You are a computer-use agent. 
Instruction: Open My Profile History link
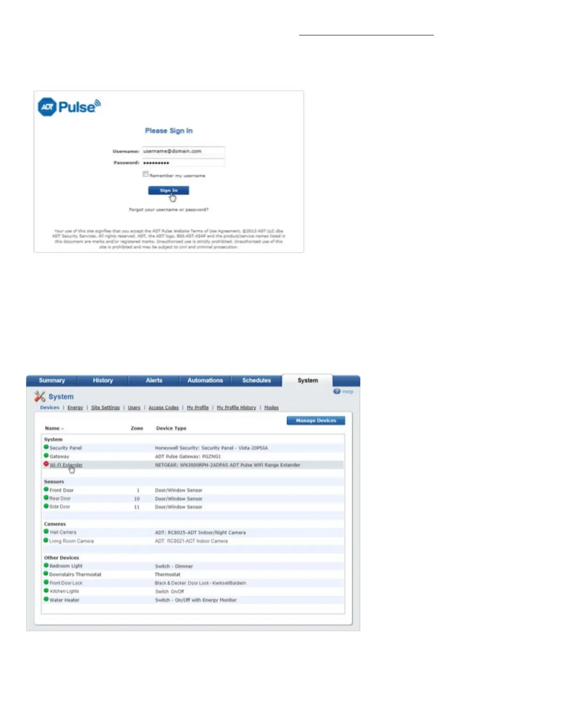[x=236, y=408]
